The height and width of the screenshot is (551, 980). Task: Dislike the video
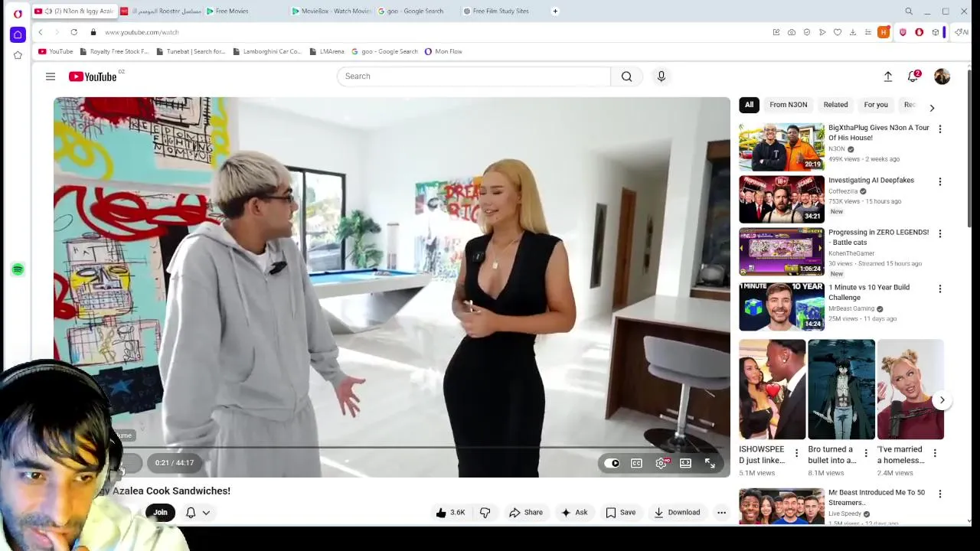pos(485,513)
